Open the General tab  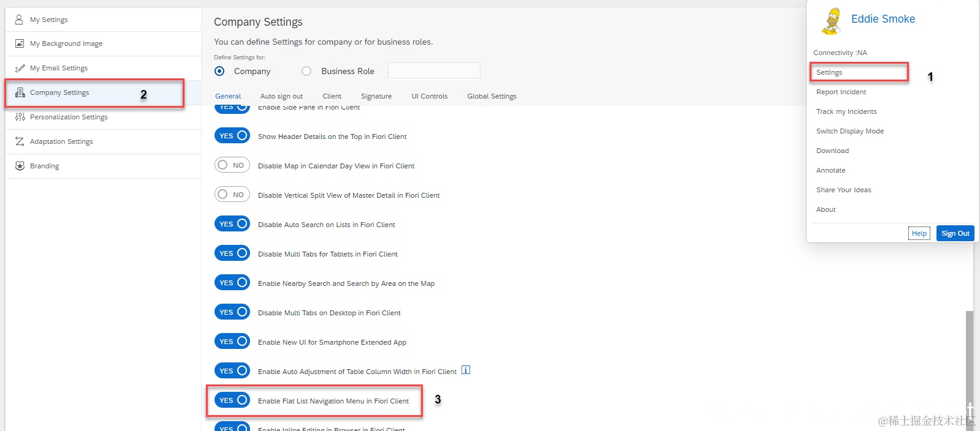[x=228, y=96]
